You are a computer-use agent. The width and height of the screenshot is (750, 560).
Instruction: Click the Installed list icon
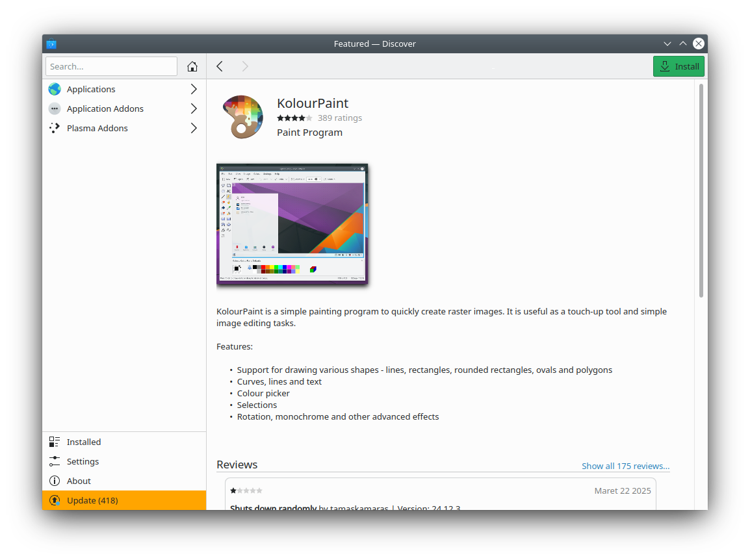click(55, 442)
